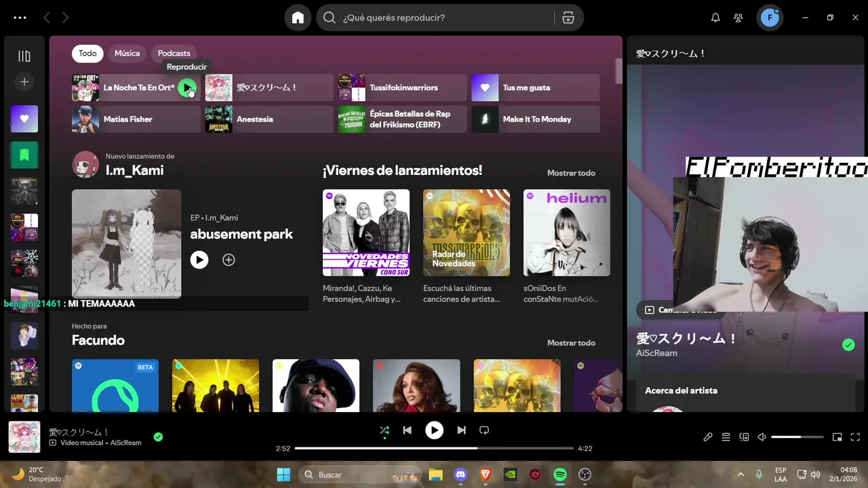868x488 pixels.
Task: Open Épicas Batallas de Rap del Frikismo
Action: [x=402, y=119]
